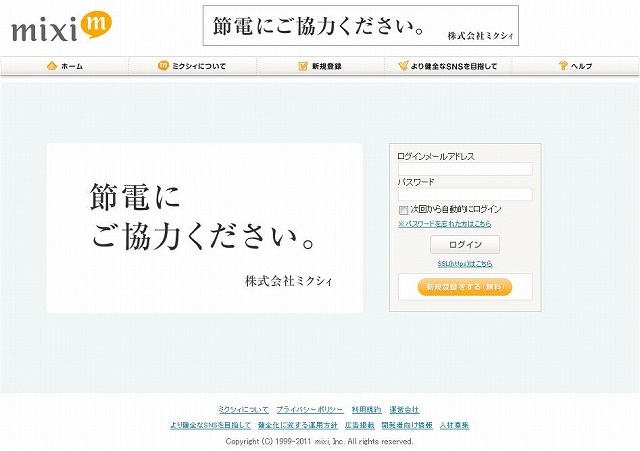
Task: Open the パスワードを忘れた方はこちら link
Action: pyautogui.click(x=444, y=224)
